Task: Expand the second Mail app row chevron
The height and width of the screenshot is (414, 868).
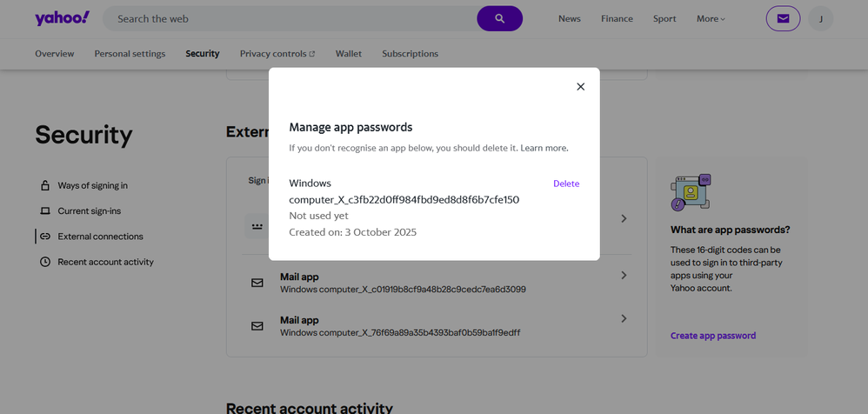Action: click(x=624, y=319)
